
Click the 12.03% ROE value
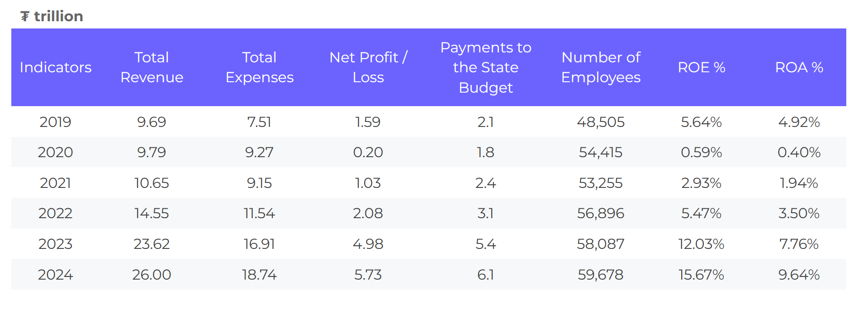pyautogui.click(x=701, y=244)
